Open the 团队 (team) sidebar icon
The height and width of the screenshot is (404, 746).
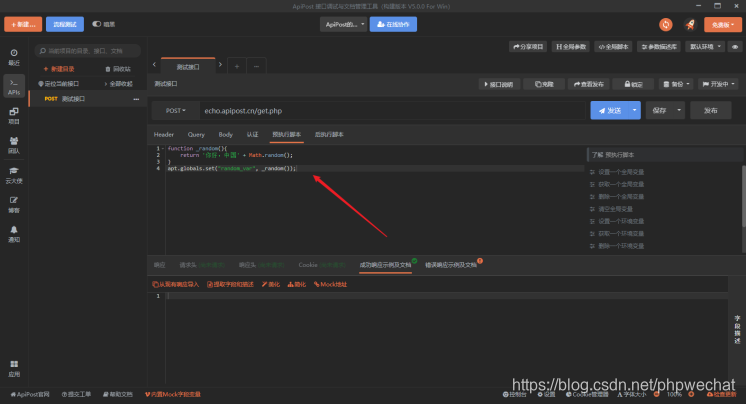click(14, 145)
